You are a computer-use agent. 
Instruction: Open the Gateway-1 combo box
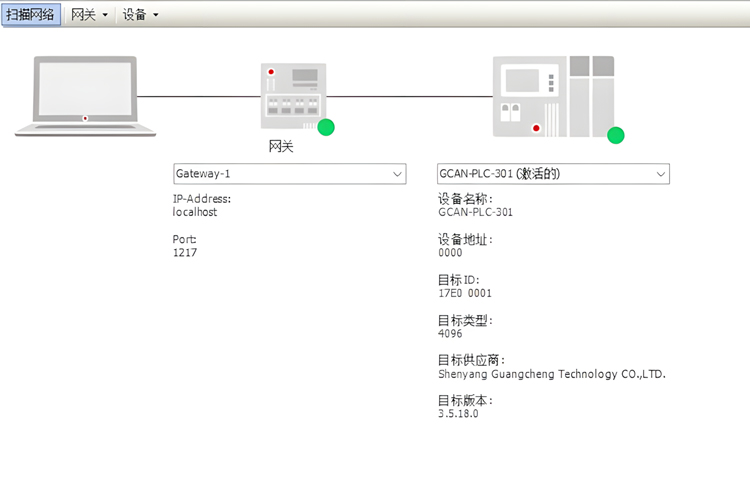tap(290, 174)
